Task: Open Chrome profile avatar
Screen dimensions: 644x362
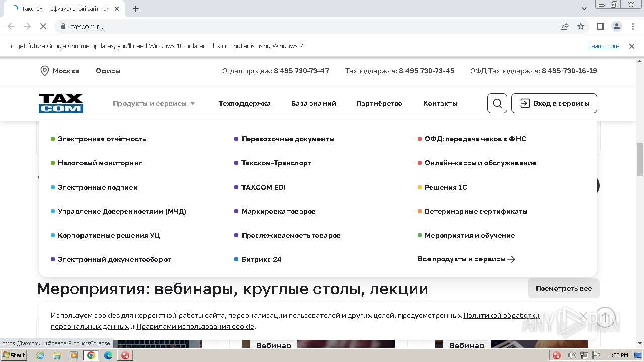Action: 617,26
